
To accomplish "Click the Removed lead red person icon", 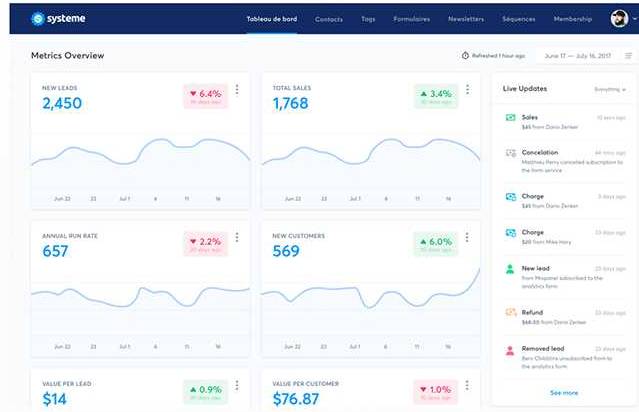I will tap(510, 350).
